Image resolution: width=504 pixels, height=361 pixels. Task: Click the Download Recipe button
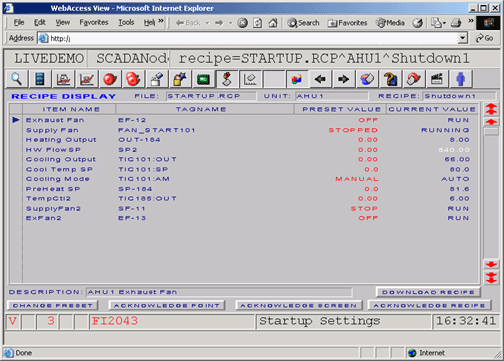pos(428,292)
